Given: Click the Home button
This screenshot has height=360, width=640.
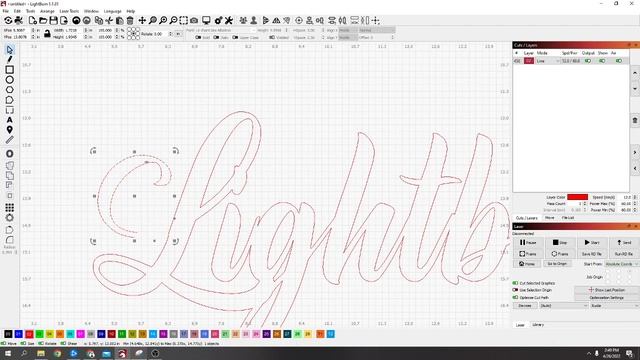Looking at the screenshot, I should tap(527, 264).
